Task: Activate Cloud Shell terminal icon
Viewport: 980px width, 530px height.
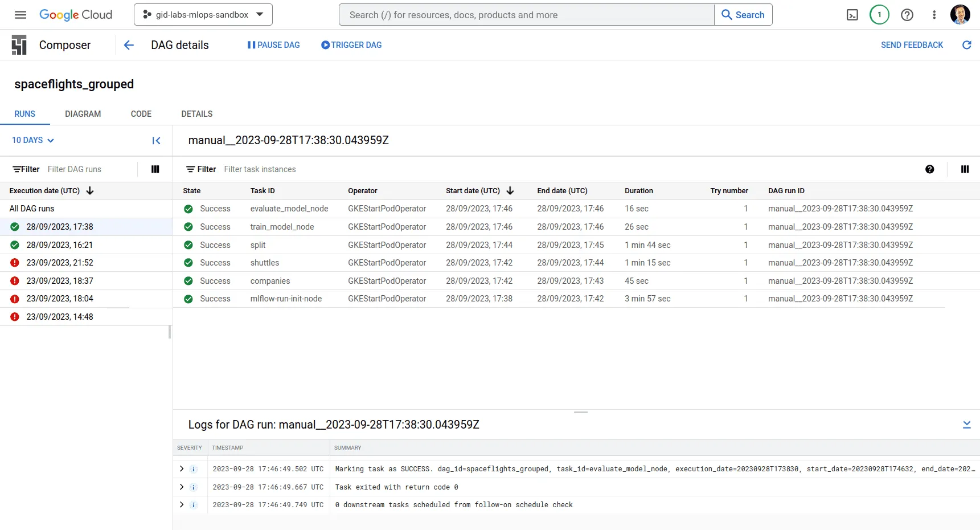Action: [852, 15]
